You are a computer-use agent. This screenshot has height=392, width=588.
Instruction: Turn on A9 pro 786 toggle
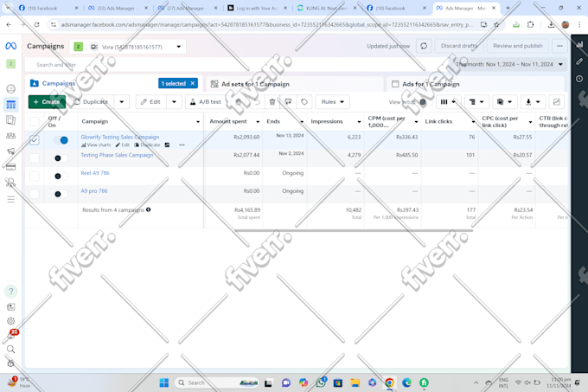pos(61,194)
